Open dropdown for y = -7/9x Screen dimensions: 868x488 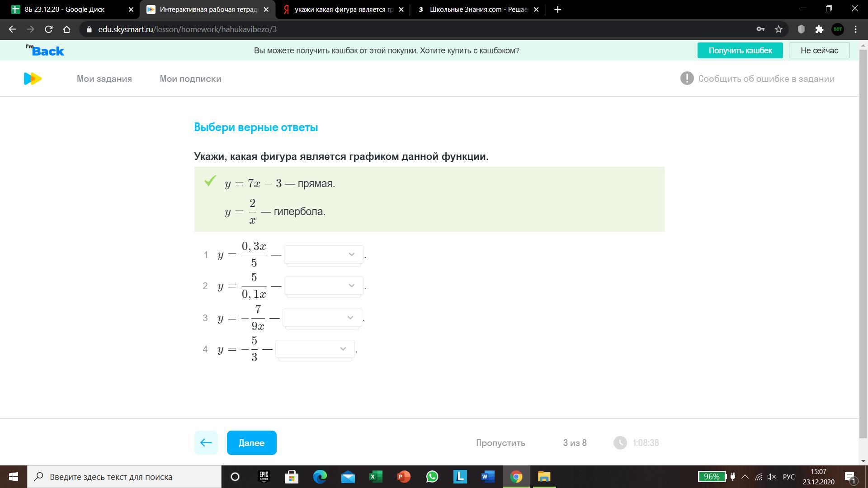point(322,318)
